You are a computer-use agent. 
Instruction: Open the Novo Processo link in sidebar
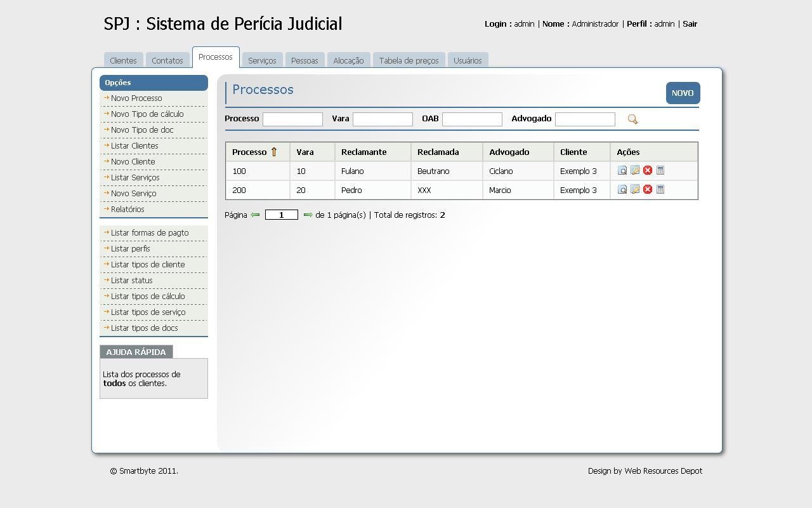[x=136, y=98]
